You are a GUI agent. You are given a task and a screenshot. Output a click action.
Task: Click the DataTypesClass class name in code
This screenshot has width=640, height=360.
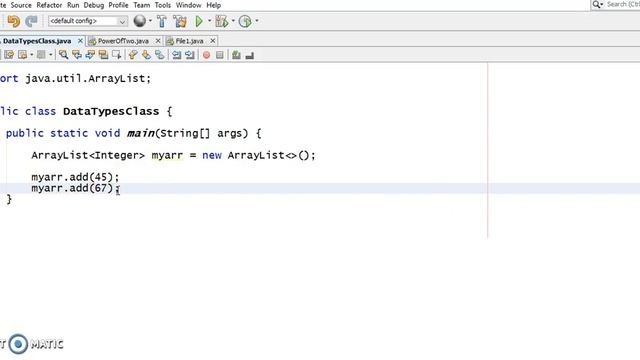click(111, 111)
